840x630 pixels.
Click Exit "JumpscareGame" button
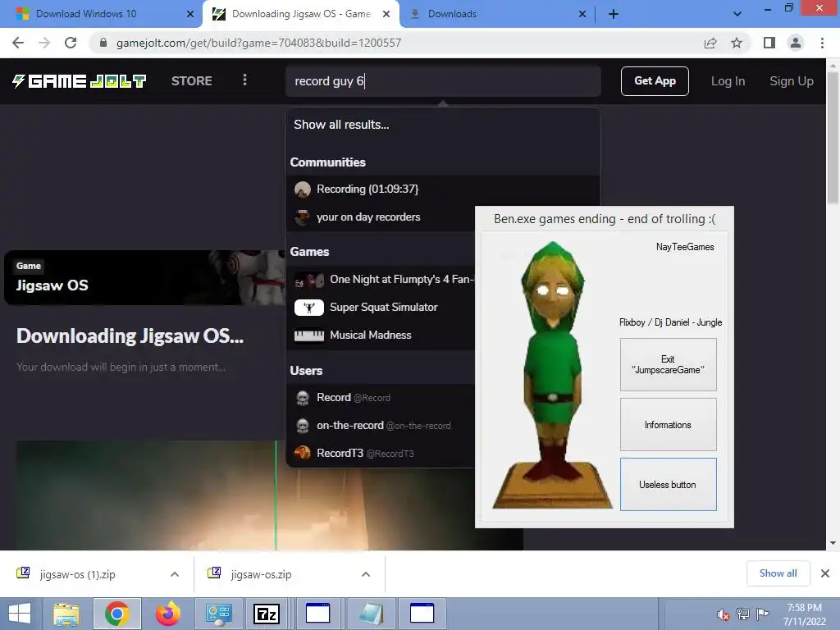pos(668,364)
